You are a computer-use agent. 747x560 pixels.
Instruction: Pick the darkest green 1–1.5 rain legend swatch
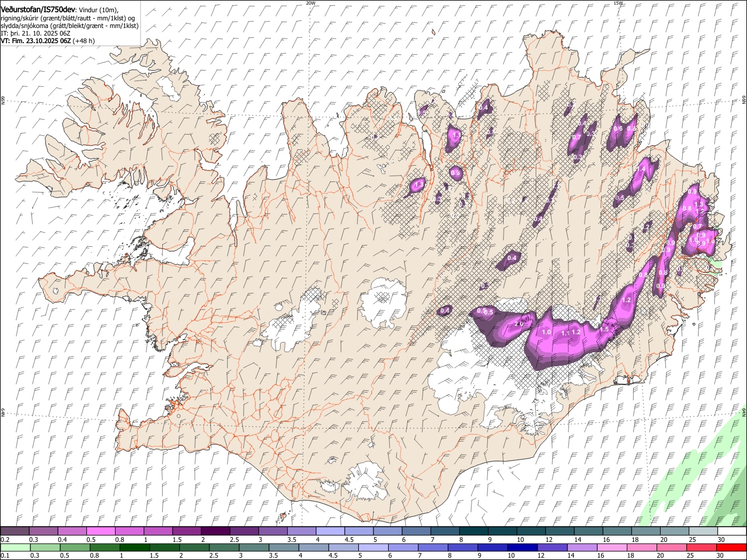point(135,548)
